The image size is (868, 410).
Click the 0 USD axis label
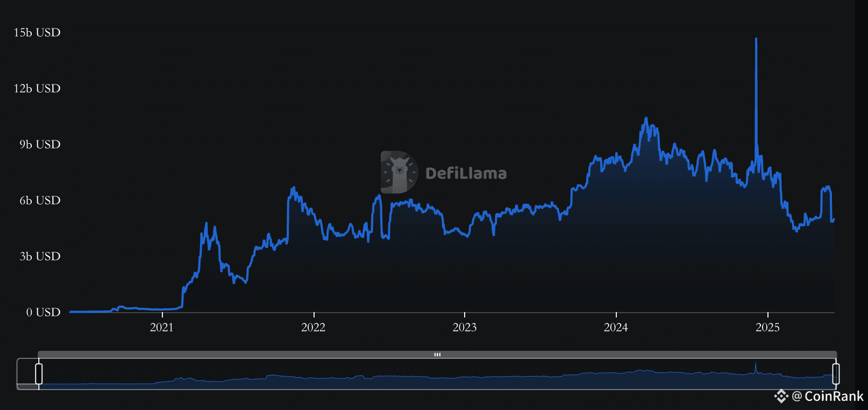pos(44,312)
